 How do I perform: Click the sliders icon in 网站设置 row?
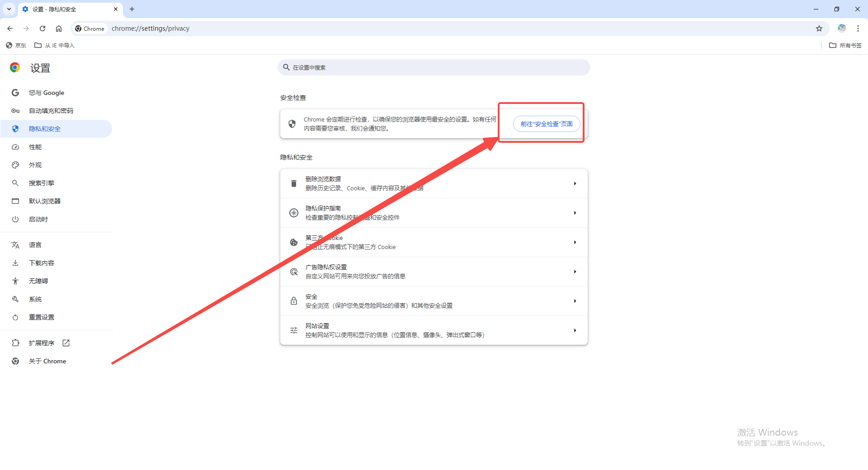pyautogui.click(x=294, y=330)
